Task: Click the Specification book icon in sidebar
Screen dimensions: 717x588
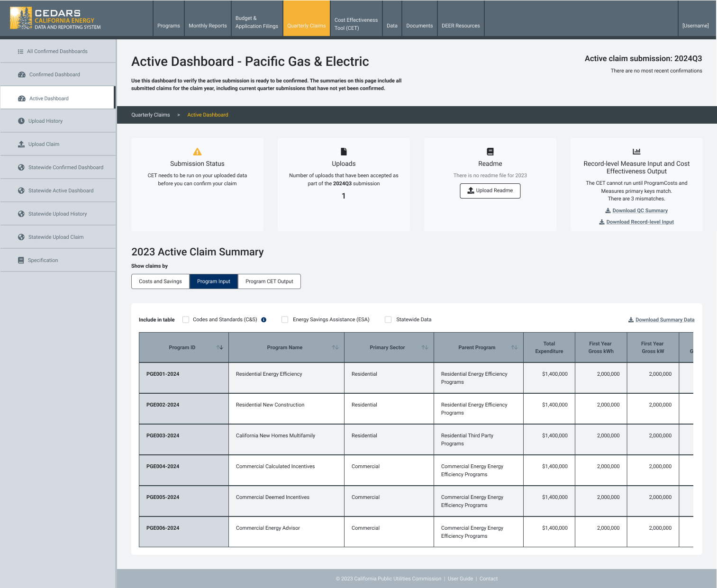Action: 21,260
